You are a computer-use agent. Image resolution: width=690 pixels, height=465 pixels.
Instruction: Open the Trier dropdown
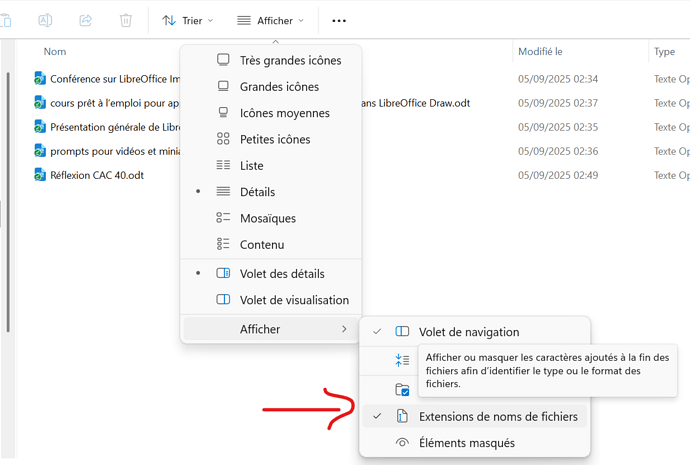[x=187, y=20]
